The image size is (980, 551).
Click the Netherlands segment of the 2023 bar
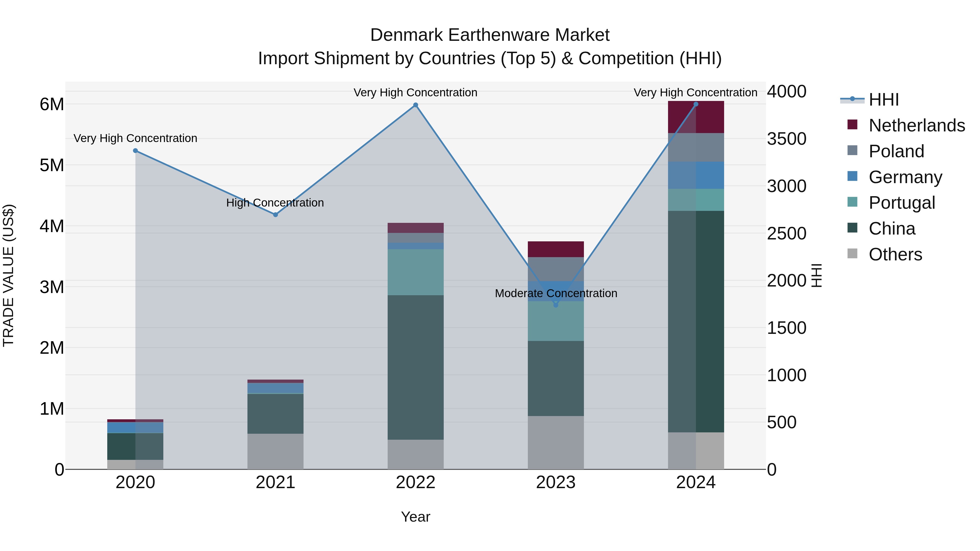pos(556,250)
